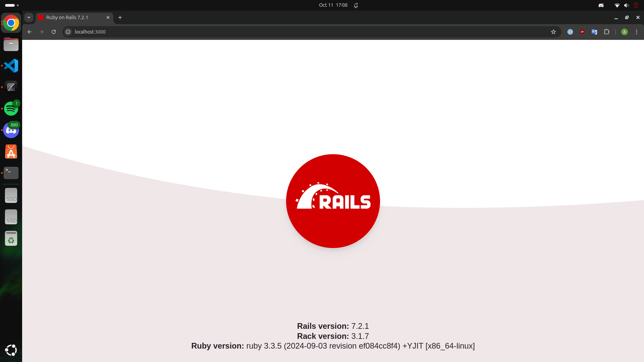Viewport: 644px width, 362px height.
Task: Open the Google Translate extension icon
Action: (594, 32)
